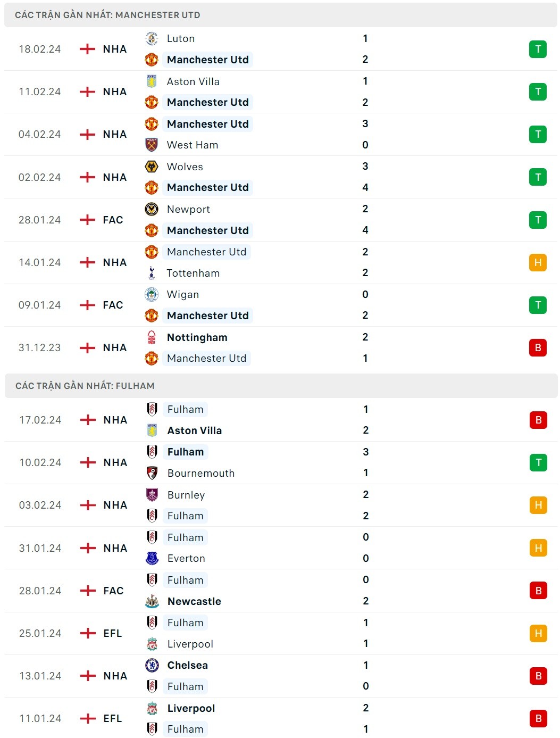Click the orange H badge for Tottenham match
This screenshot has width=560, height=738.
click(x=538, y=262)
